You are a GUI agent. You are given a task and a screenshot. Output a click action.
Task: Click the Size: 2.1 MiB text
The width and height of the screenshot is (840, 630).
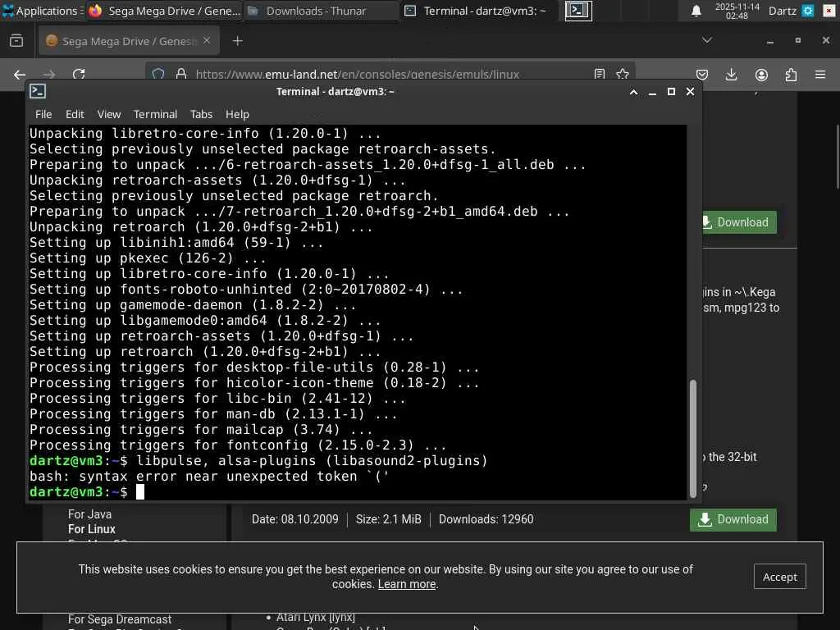[x=388, y=519]
